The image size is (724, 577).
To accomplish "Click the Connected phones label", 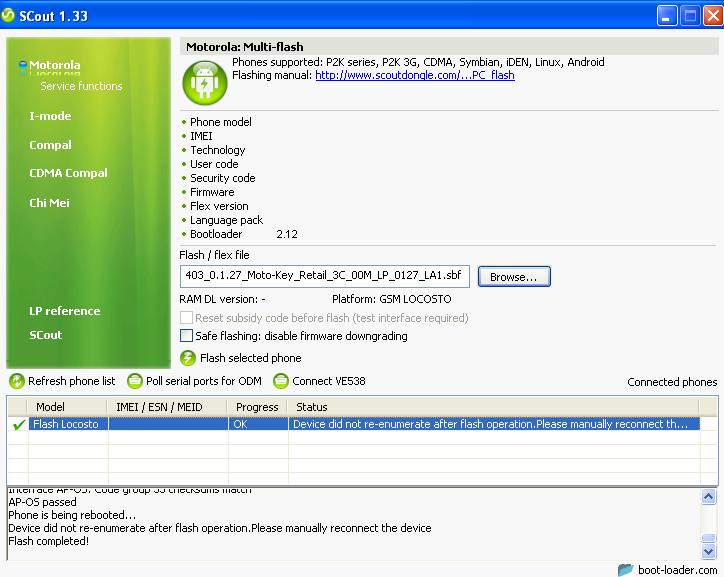I will click(x=672, y=382).
